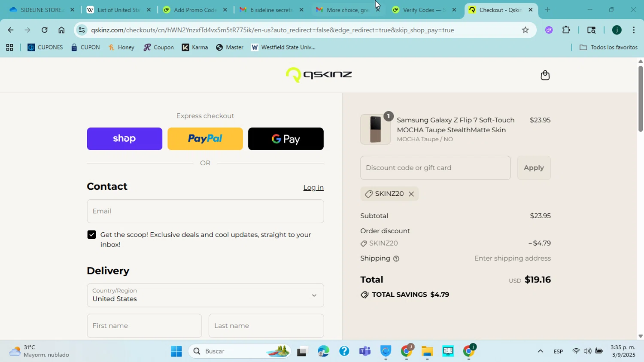Open the volume control speaker icon
The height and width of the screenshot is (362, 644).
point(587,351)
